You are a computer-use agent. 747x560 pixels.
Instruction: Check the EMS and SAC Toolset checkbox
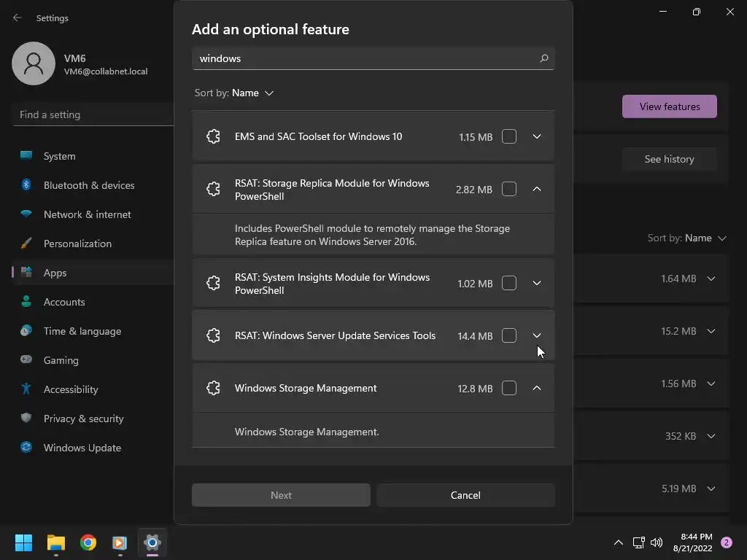point(509,136)
